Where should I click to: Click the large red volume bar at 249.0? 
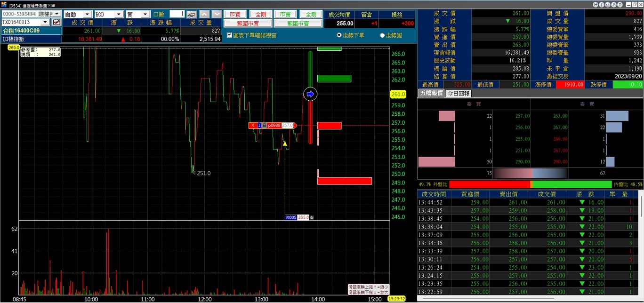pos(345,181)
